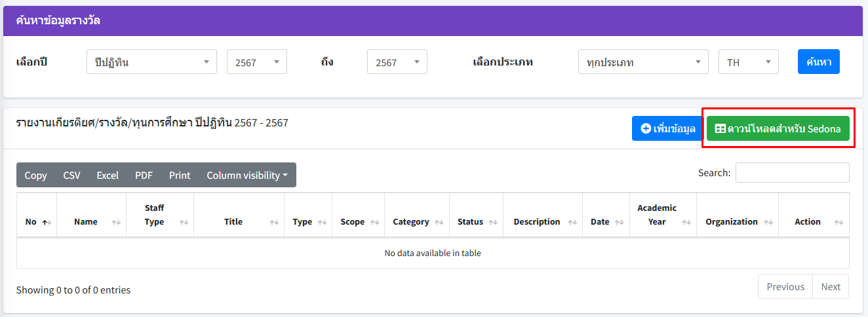Go to Next page of table
Image resolution: width=868 pixels, height=317 pixels.
pos(830,286)
